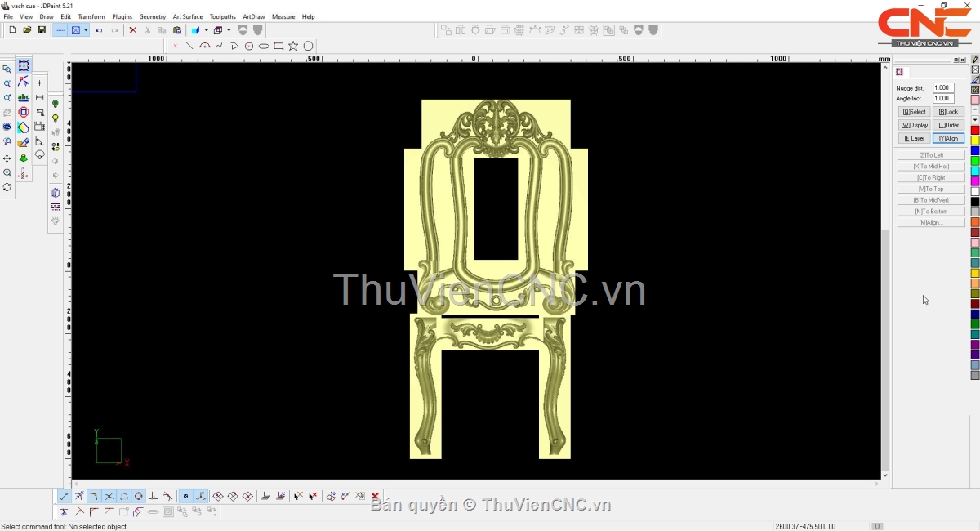This screenshot has height=531, width=980.
Task: Open the wireframe cube dropdown arrow
Action: coord(229,30)
